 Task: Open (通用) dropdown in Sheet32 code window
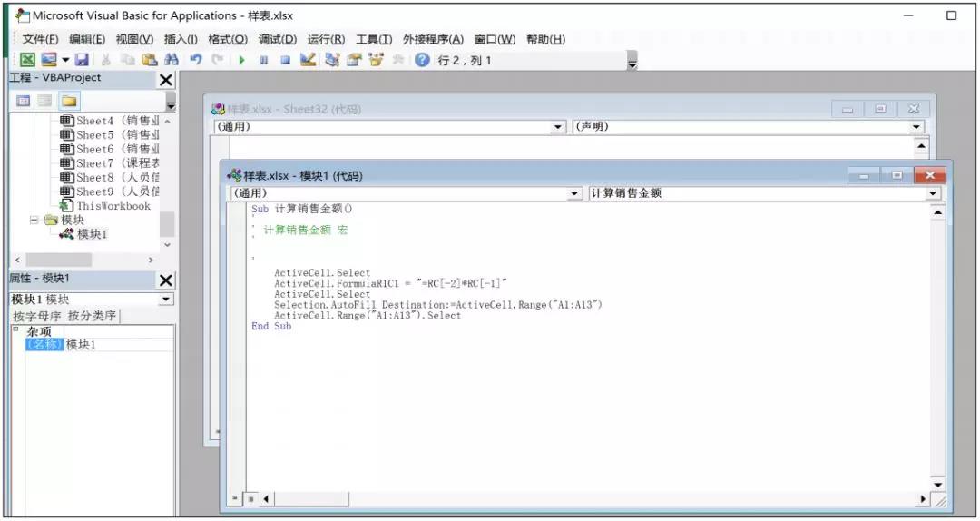click(559, 127)
